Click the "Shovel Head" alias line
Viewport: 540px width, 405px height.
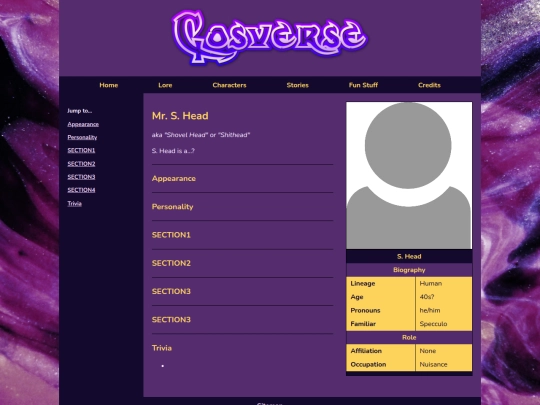[x=201, y=135]
